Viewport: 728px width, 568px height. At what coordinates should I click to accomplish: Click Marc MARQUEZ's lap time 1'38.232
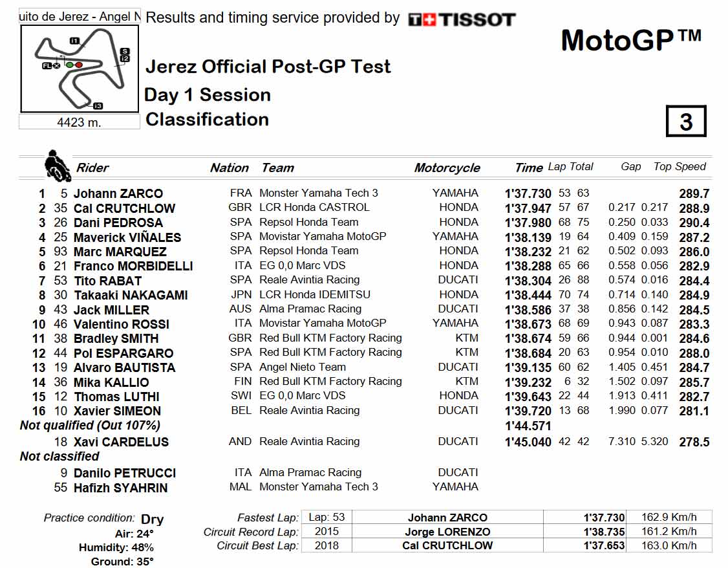point(528,252)
